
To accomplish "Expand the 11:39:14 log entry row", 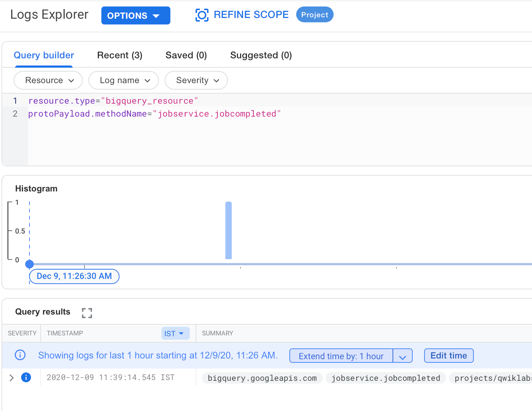I will click(x=12, y=378).
